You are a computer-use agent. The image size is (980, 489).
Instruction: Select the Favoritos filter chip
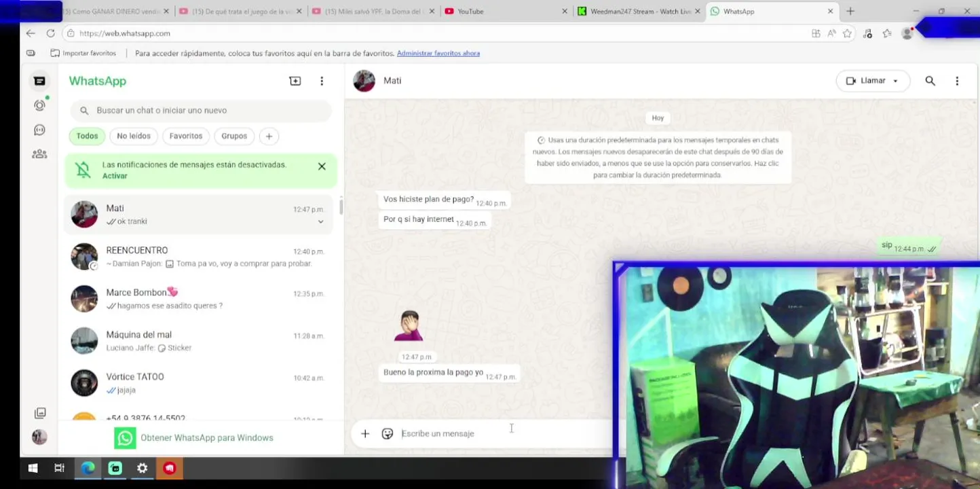[x=186, y=137]
